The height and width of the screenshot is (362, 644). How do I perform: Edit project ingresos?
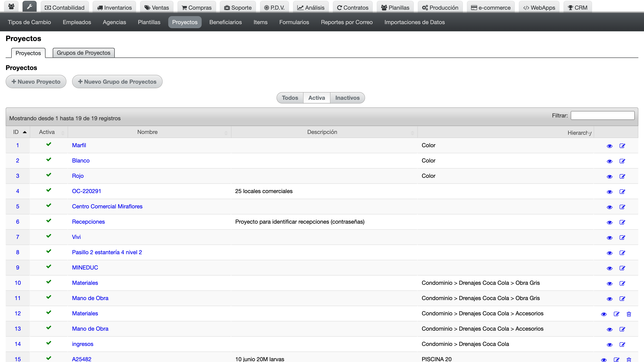point(622,345)
